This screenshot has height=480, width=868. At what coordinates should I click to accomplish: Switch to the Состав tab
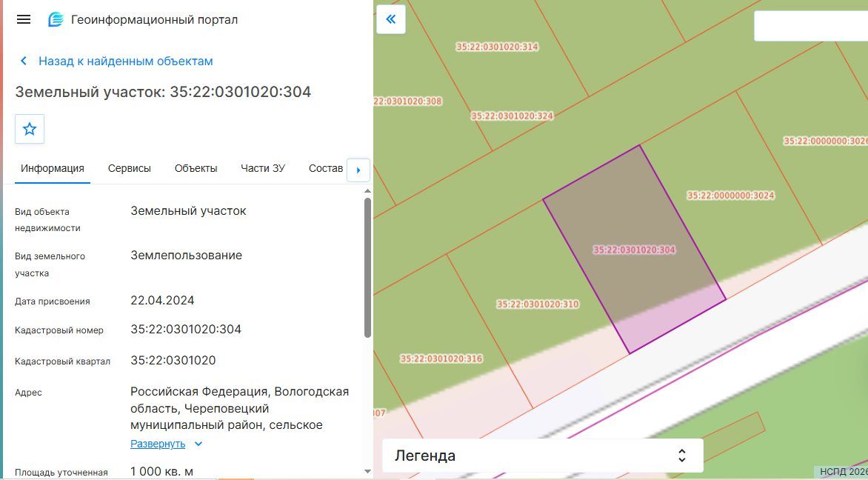point(326,168)
